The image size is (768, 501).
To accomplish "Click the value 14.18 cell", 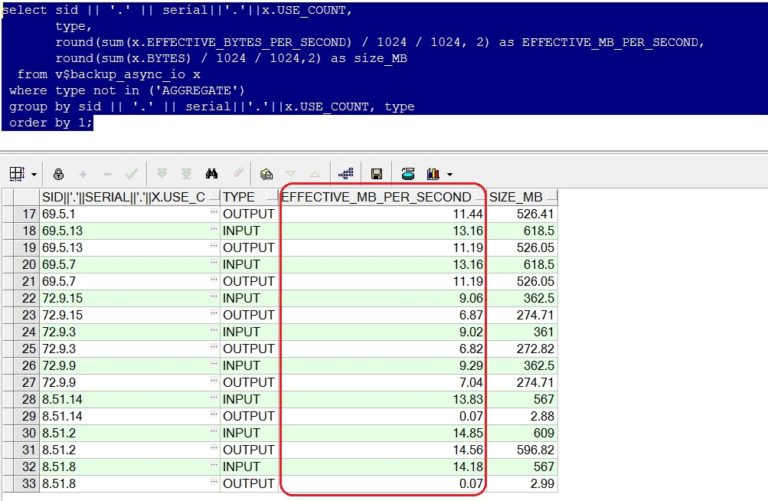I will pyautogui.click(x=383, y=467).
